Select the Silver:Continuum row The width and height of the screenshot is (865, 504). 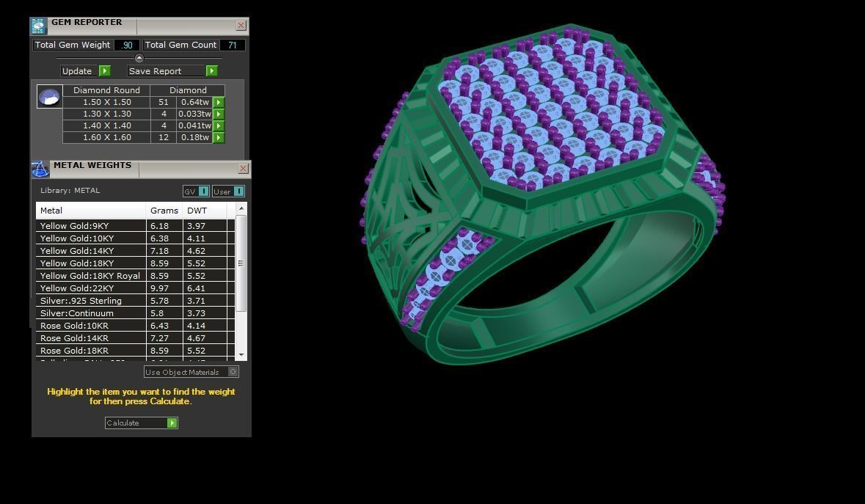click(135, 313)
